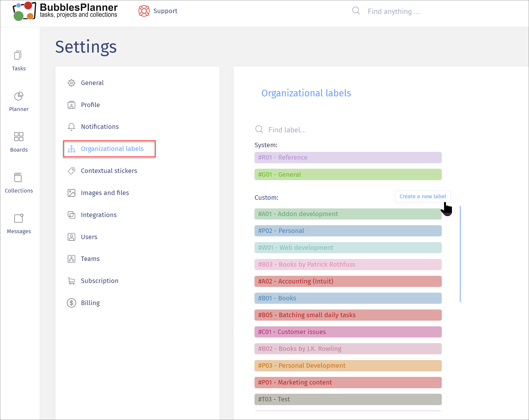Click the Tasks sidebar label
The image size is (529, 420).
tap(19, 68)
